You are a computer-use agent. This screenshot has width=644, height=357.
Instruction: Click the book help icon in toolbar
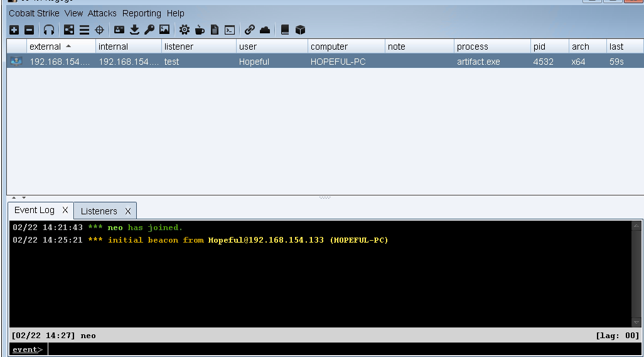[285, 30]
